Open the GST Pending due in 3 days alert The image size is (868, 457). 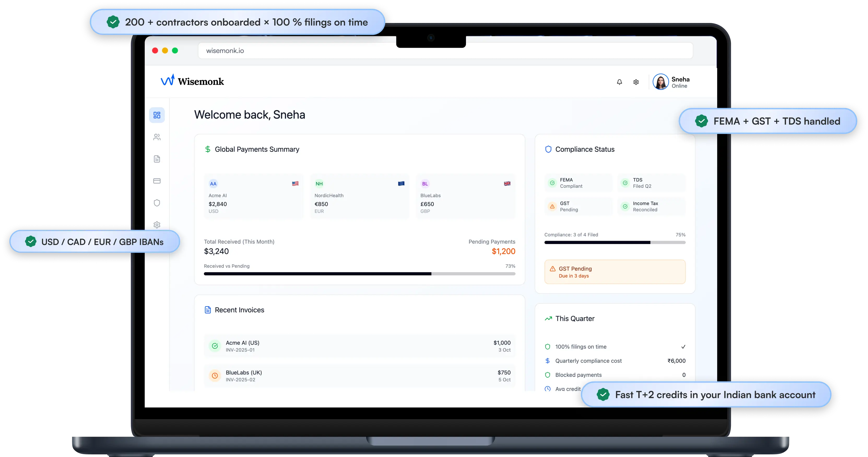click(x=615, y=272)
